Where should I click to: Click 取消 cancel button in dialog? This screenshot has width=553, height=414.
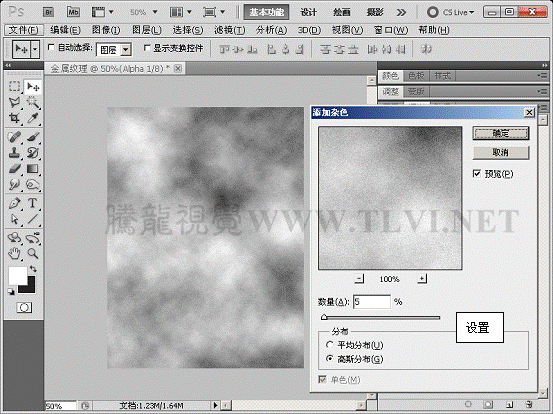click(x=501, y=152)
